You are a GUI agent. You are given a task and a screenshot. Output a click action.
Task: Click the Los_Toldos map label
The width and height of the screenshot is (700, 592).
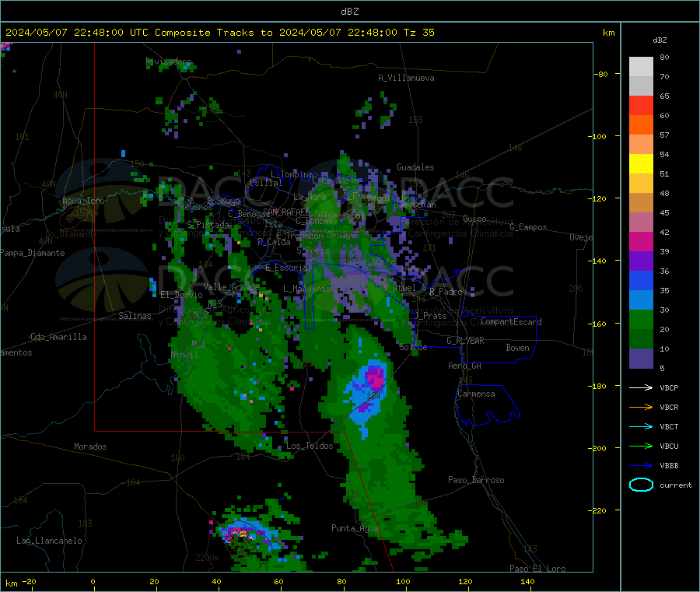(310, 446)
